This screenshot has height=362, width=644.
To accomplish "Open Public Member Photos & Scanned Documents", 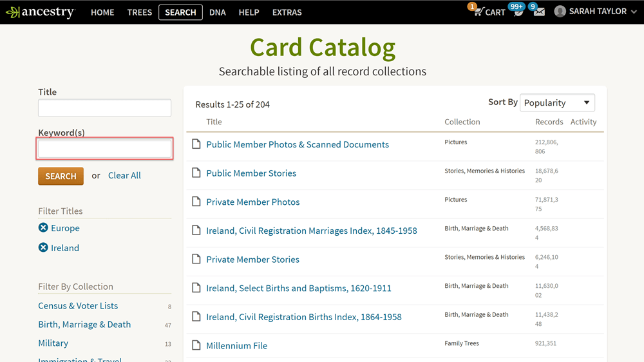I will [x=298, y=145].
